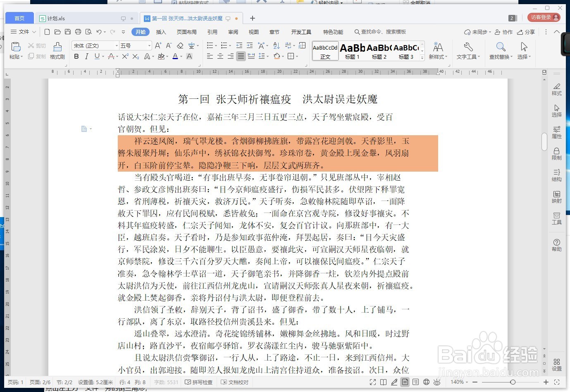This screenshot has width=570, height=392.
Task: Toggle character shading (gray A)
Action: point(189,56)
